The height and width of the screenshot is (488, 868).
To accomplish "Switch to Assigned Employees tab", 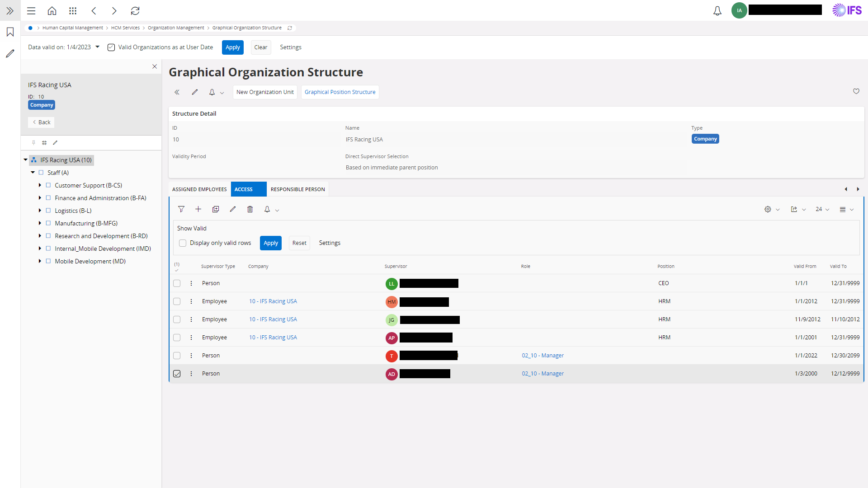I will (x=199, y=189).
